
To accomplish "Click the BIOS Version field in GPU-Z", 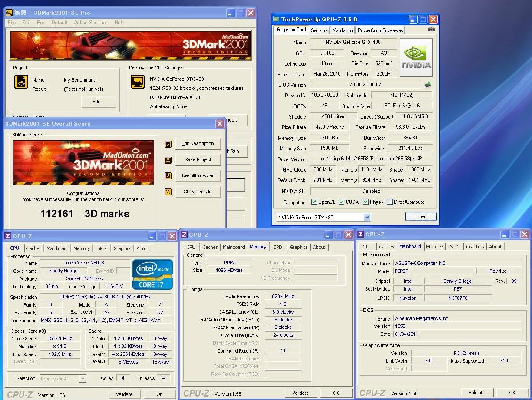I will coord(365,85).
